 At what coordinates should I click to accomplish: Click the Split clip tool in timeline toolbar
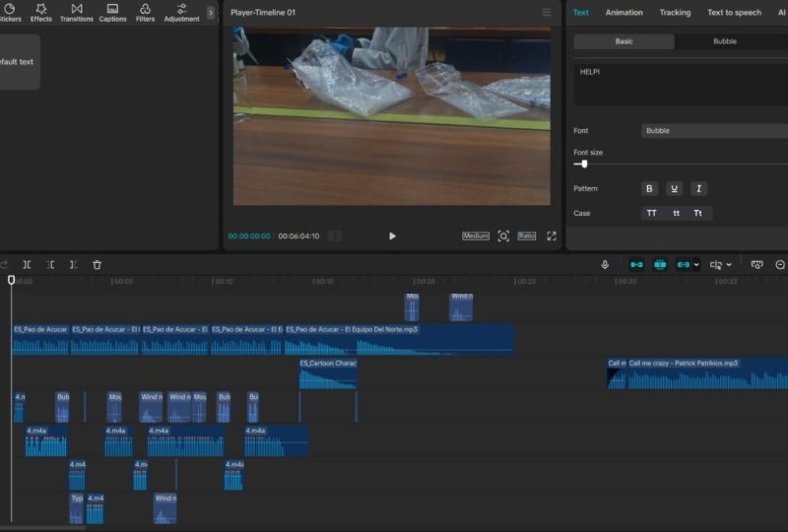[x=27, y=264]
